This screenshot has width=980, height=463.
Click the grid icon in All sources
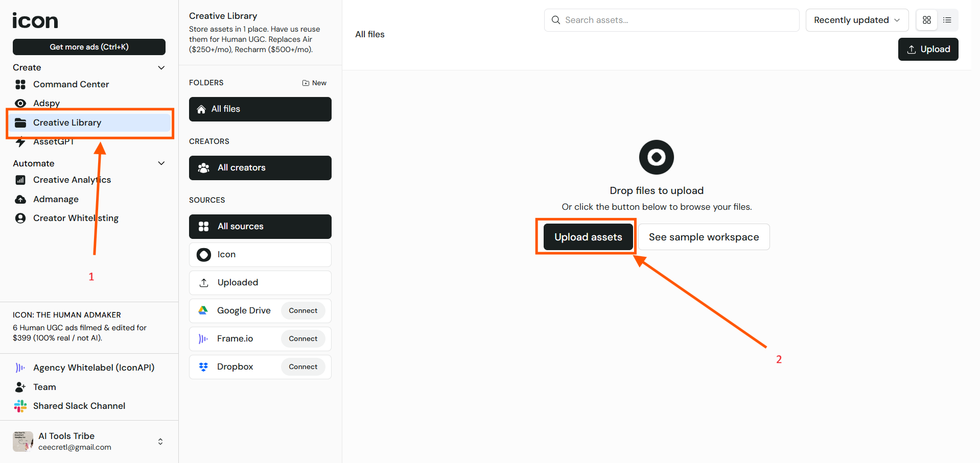click(204, 227)
